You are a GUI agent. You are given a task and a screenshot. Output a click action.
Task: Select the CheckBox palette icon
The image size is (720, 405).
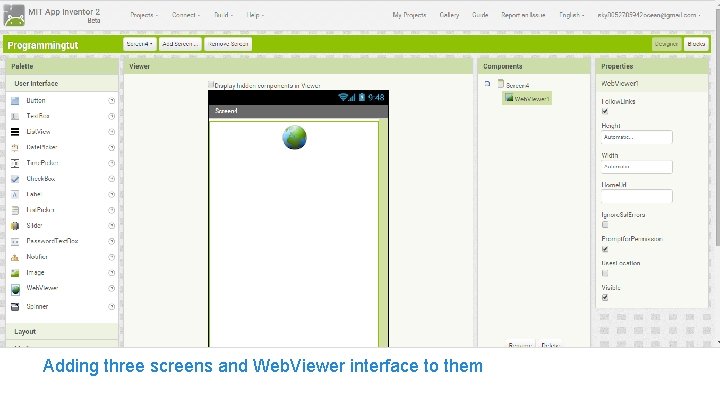click(15, 179)
